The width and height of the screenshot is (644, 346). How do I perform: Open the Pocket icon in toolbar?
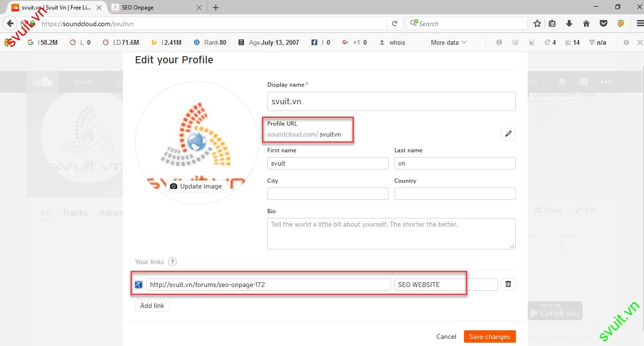pos(603,23)
